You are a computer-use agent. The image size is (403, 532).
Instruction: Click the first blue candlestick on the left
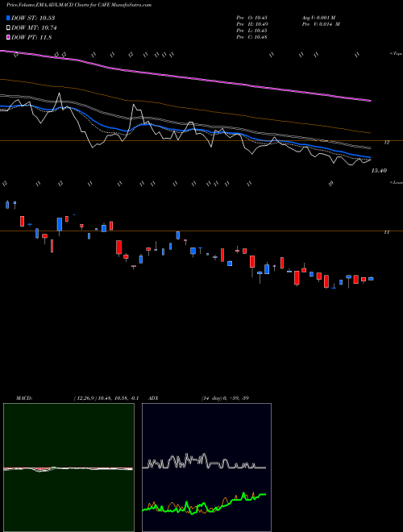pyautogui.click(x=7, y=204)
